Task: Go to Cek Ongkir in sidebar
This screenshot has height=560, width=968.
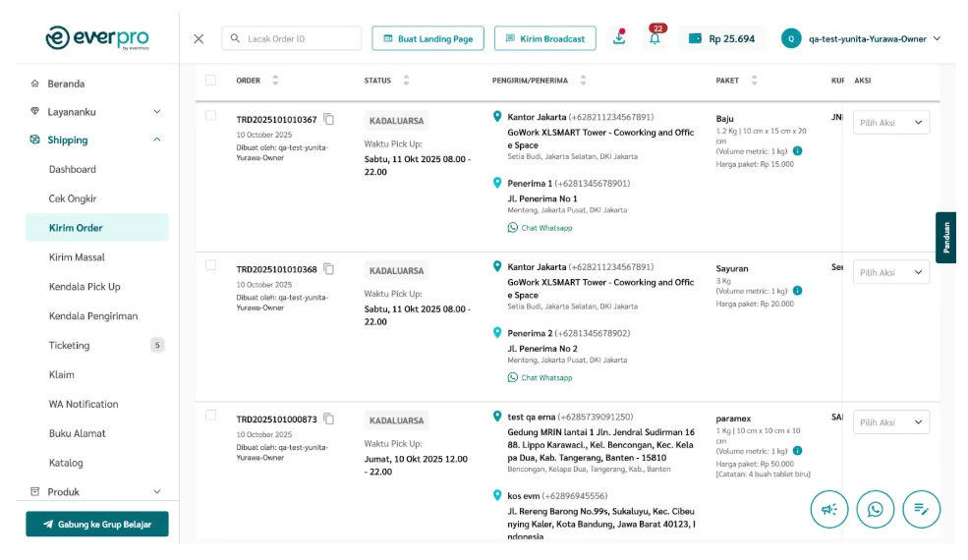Action: click(74, 198)
